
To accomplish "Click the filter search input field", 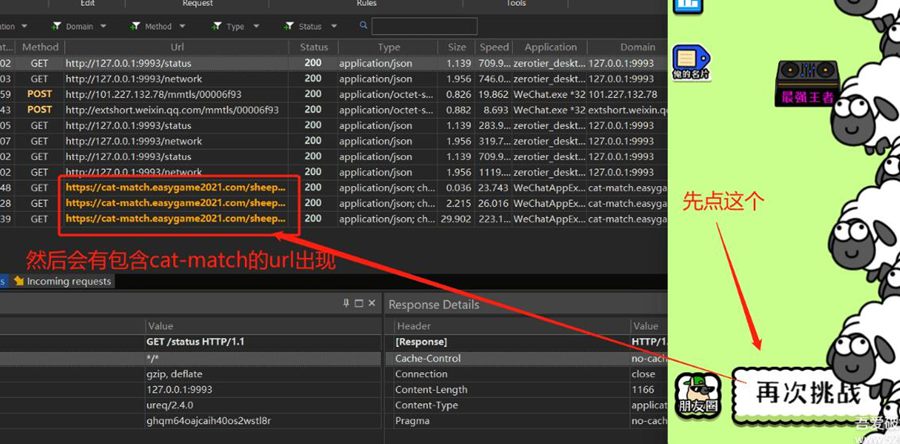I will click(x=424, y=26).
